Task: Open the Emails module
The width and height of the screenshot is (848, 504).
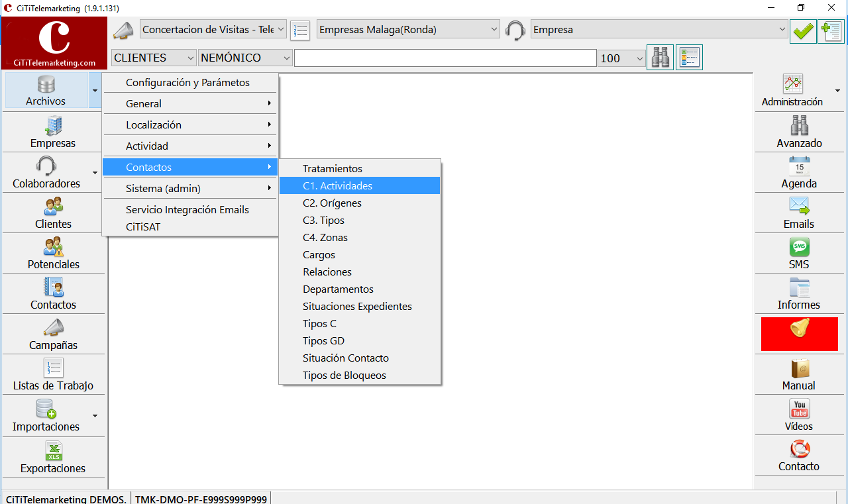Action: (800, 213)
